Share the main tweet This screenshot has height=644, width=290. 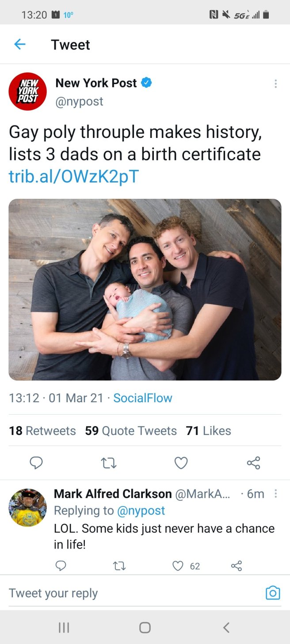click(253, 463)
